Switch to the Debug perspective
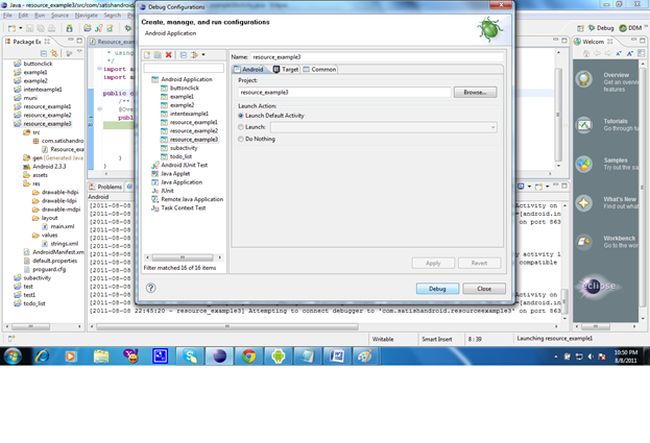This screenshot has height=443, width=650. click(x=601, y=28)
